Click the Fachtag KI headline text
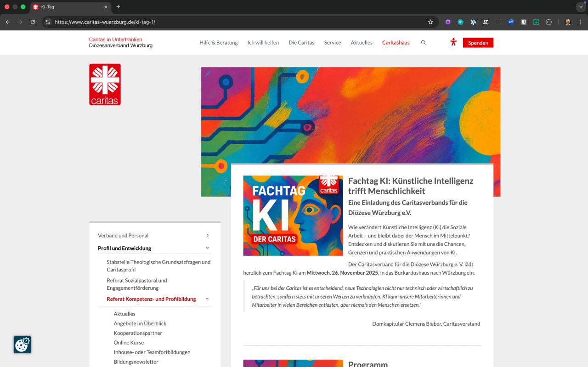The width and height of the screenshot is (588, 367). 411,186
